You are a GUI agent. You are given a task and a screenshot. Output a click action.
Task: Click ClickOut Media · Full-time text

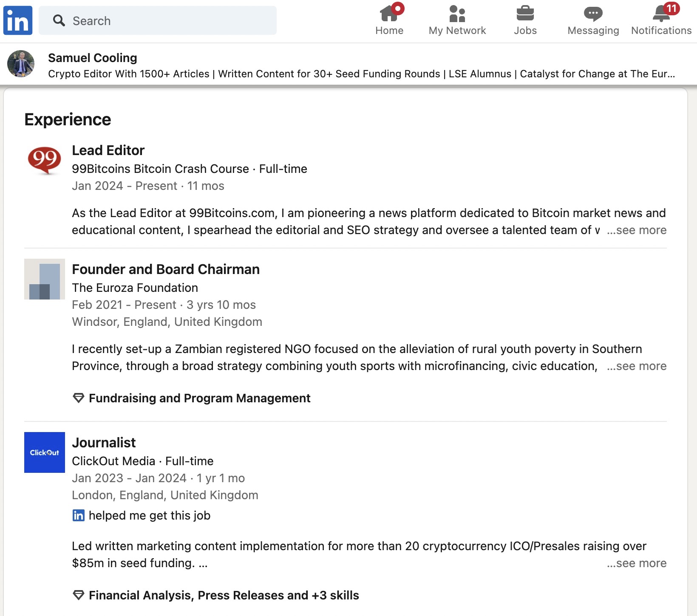coord(143,461)
